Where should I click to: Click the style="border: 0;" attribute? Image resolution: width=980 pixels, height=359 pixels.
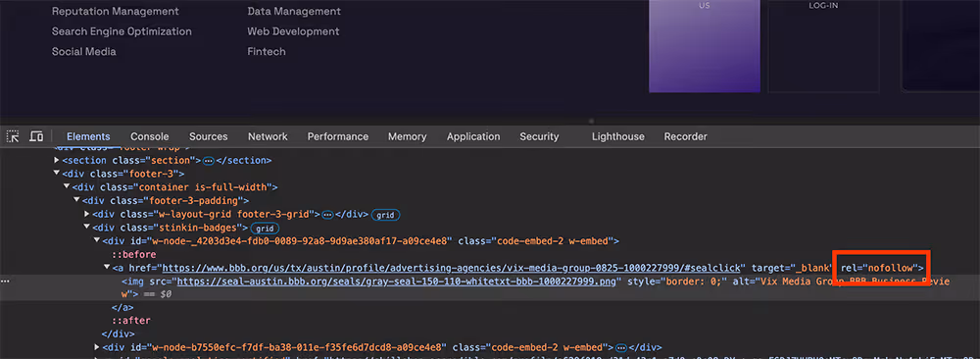(x=678, y=281)
